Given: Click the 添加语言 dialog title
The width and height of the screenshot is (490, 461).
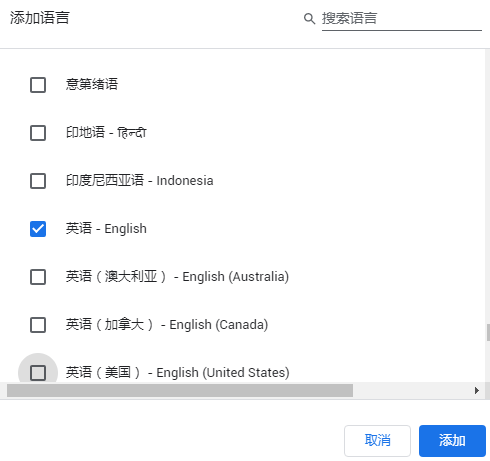Looking at the screenshot, I should (x=40, y=18).
